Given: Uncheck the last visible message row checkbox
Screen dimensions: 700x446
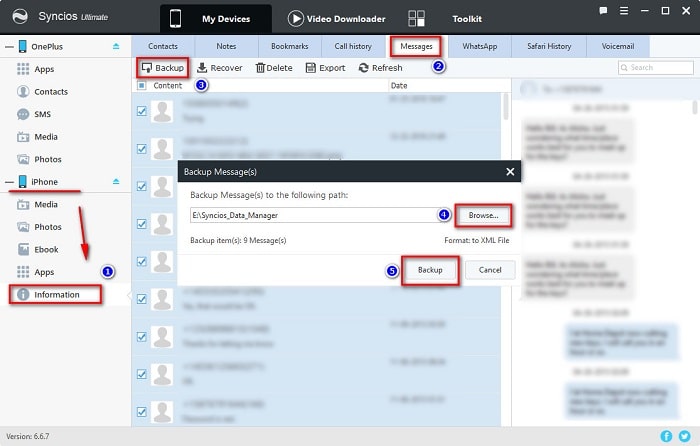Looking at the screenshot, I should pos(142,412).
